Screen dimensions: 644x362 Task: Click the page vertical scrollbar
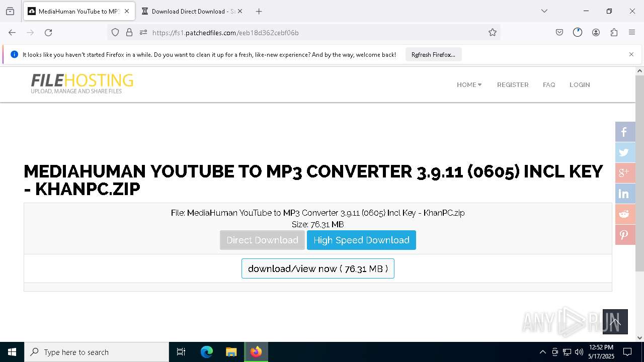click(639, 173)
